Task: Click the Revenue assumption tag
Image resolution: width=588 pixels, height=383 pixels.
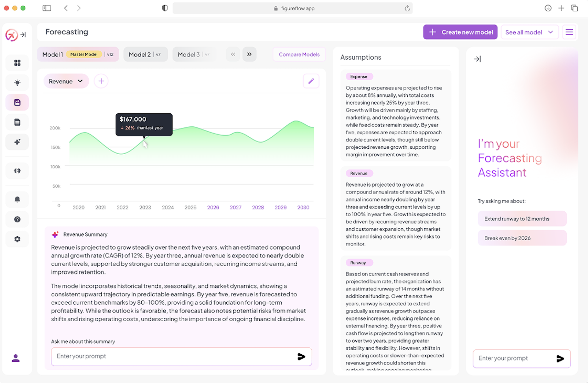Action: tap(359, 173)
